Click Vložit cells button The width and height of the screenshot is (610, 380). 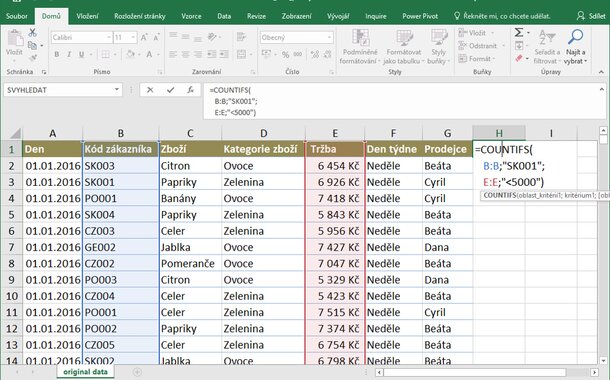tap(476, 33)
